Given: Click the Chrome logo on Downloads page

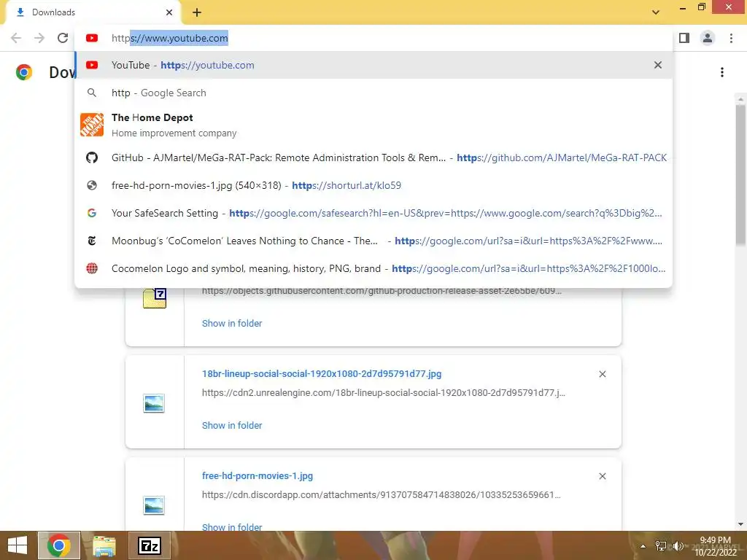Looking at the screenshot, I should click(x=24, y=72).
